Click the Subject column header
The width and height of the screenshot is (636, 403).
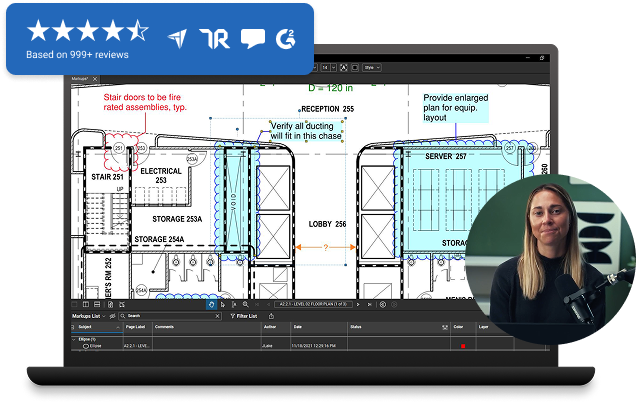tap(85, 327)
